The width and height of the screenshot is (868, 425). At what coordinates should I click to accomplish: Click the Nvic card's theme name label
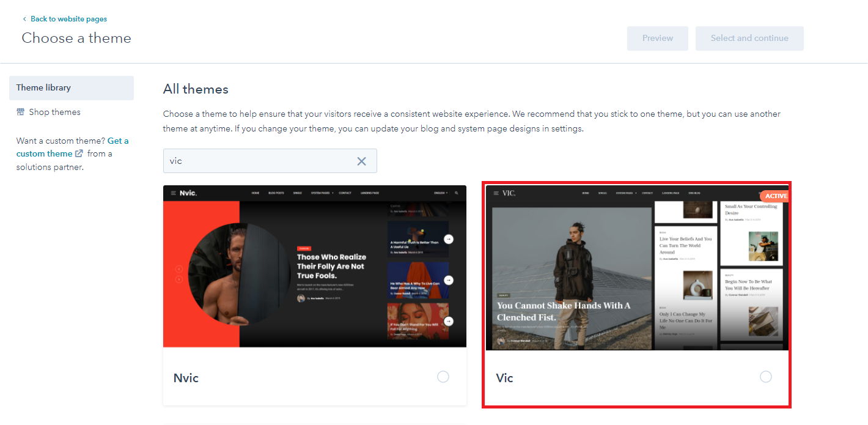[186, 378]
